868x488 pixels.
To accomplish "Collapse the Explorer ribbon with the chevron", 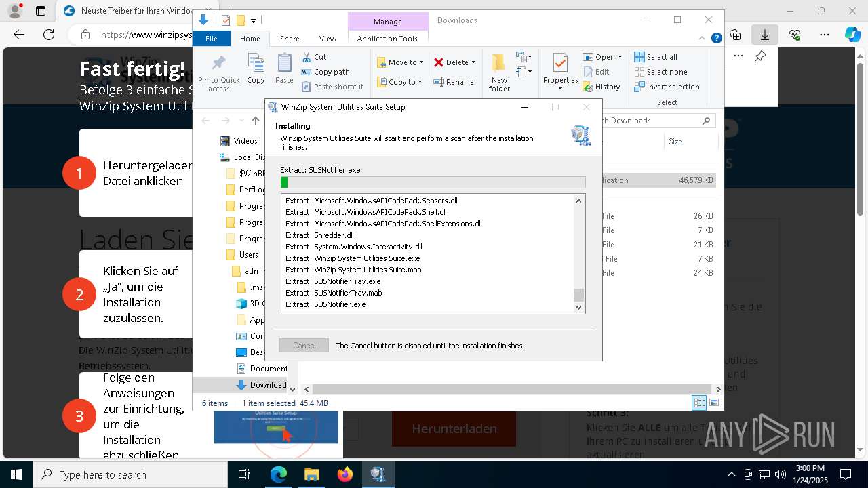I will tap(703, 39).
